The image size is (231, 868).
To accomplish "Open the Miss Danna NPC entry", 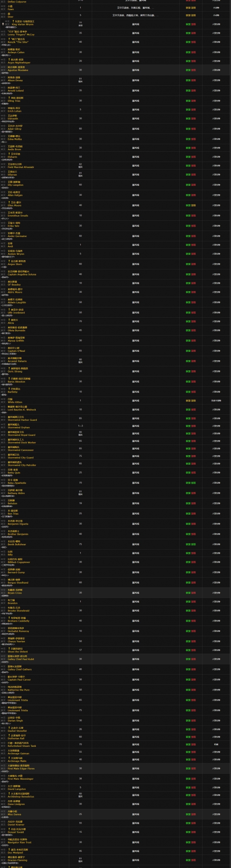I will tap(15, 815).
